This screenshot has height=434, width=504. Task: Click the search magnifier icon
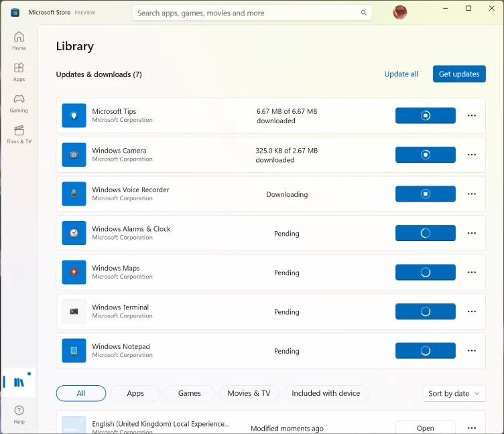pyautogui.click(x=363, y=13)
